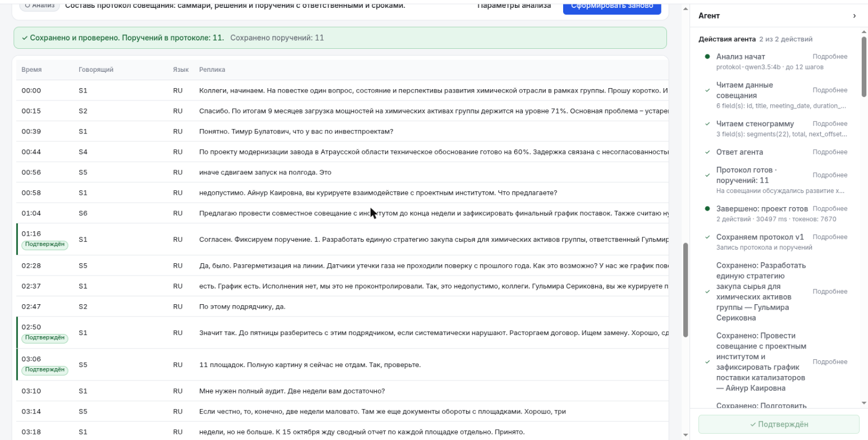Viewport: 868px width, 440px height.
Task: Open Подробнее for saved task of Айнур Каировна
Action: (830, 362)
